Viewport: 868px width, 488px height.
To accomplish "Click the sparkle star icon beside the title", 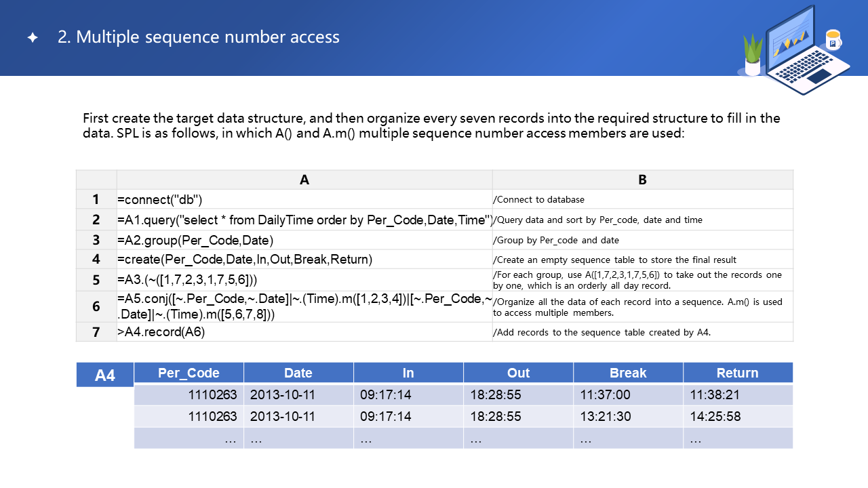I will pos(33,38).
